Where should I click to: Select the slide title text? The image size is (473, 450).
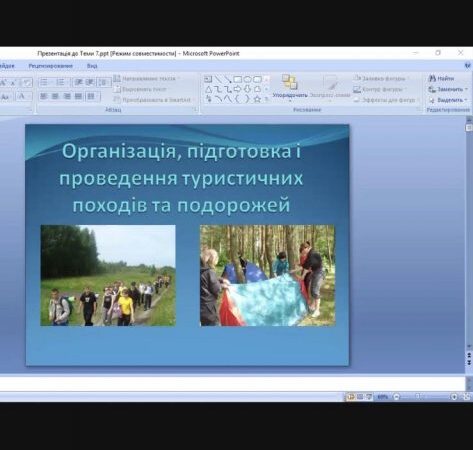tap(181, 178)
